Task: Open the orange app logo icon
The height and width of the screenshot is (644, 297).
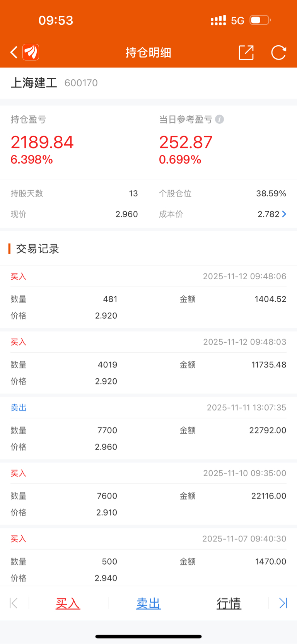Action: click(x=31, y=52)
